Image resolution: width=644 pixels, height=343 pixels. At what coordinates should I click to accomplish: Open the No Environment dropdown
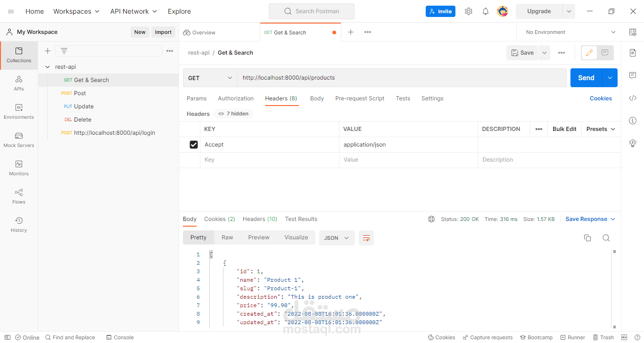pyautogui.click(x=570, y=32)
